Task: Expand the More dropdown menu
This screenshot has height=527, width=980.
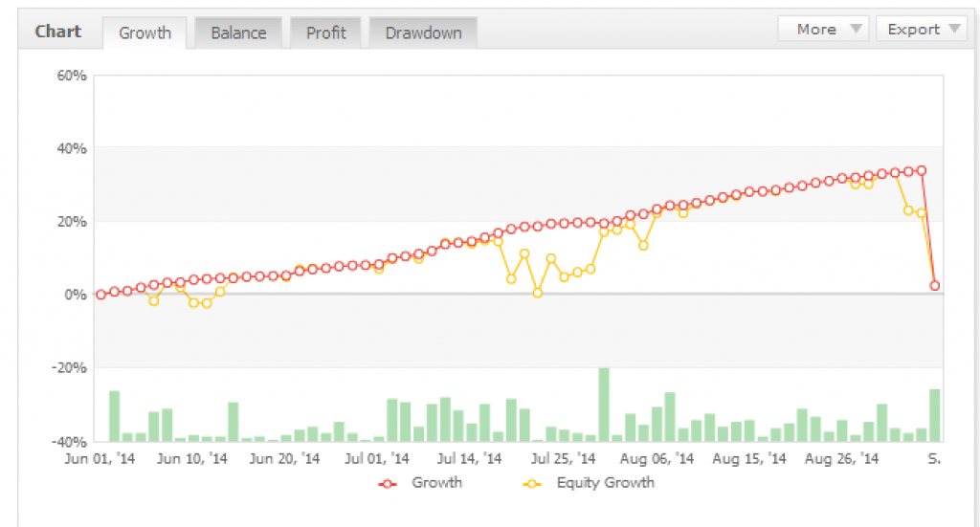Action: [823, 30]
